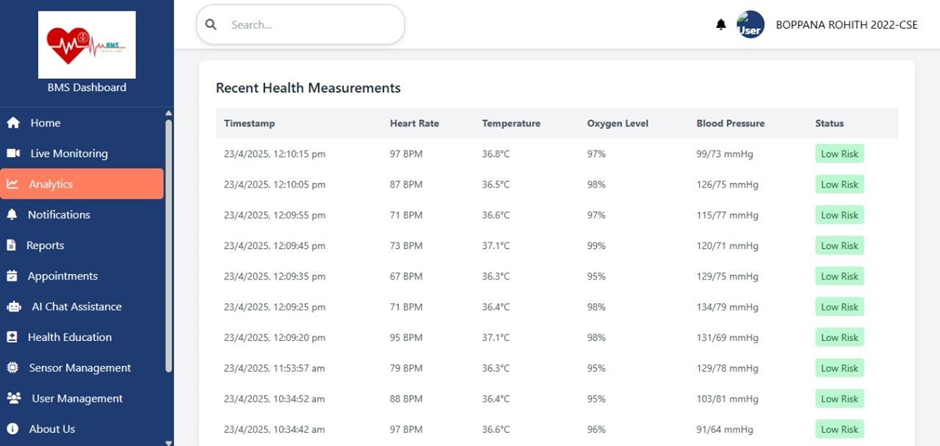Open Appointments from the sidebar

pyautogui.click(x=82, y=276)
